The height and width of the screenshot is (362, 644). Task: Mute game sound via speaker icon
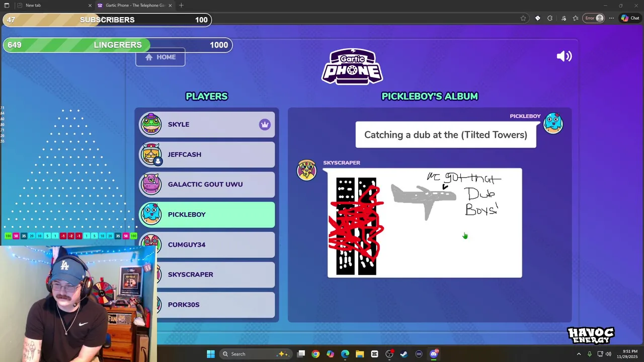pyautogui.click(x=564, y=56)
